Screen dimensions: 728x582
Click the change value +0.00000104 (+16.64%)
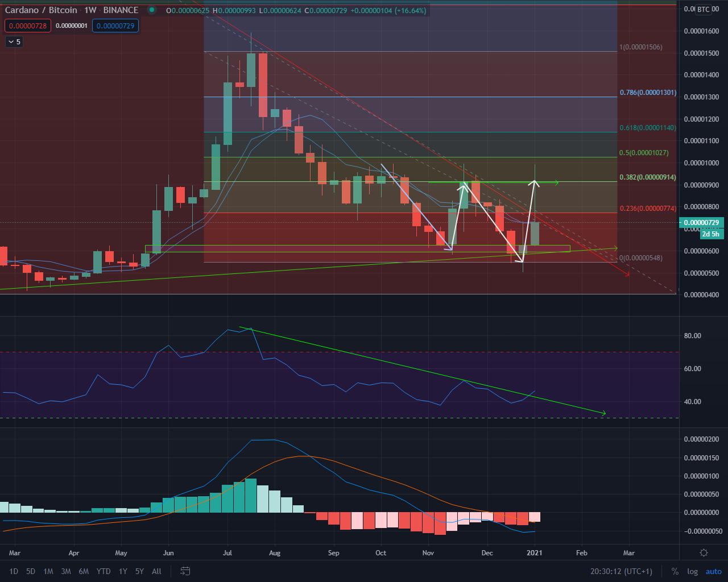[x=389, y=11]
